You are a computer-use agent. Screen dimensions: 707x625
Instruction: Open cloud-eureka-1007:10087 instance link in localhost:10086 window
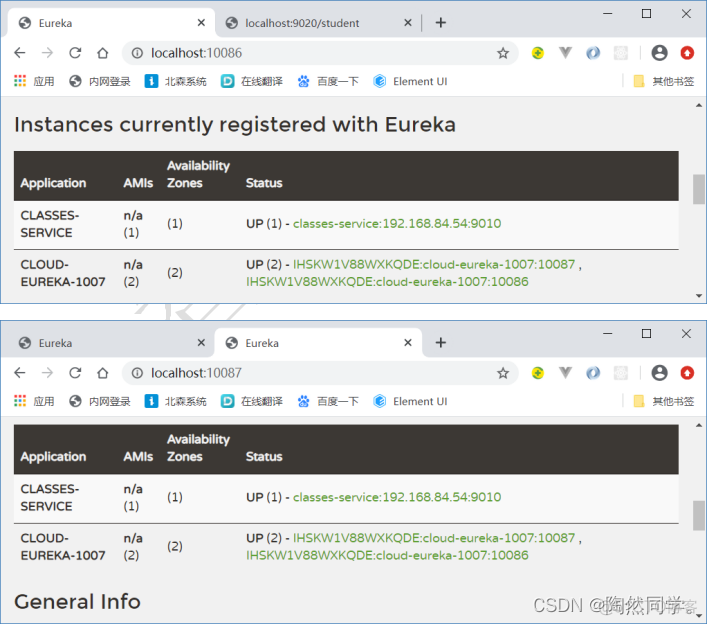point(434,264)
